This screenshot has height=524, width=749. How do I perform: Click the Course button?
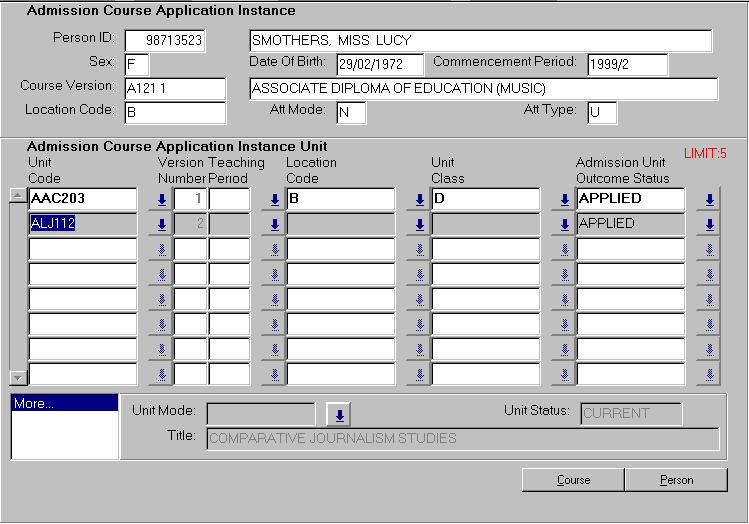coord(573,480)
